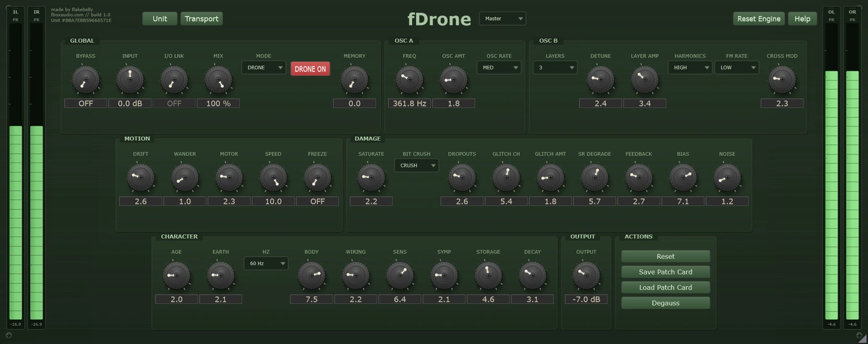Click the BIAS value field 7.1
Screen dimensions: 868x344
tap(683, 201)
